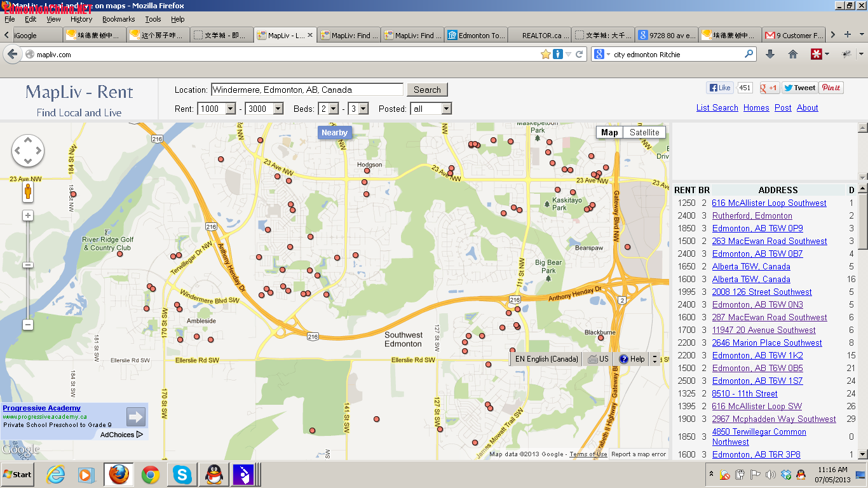Open the Homes link
The image size is (868, 488).
[x=756, y=108]
